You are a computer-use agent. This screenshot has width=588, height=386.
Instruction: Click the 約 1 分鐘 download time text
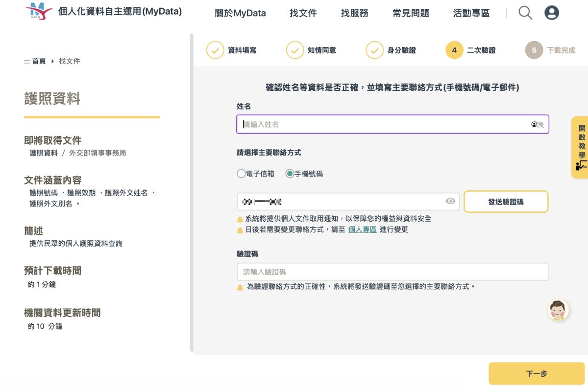coord(42,284)
